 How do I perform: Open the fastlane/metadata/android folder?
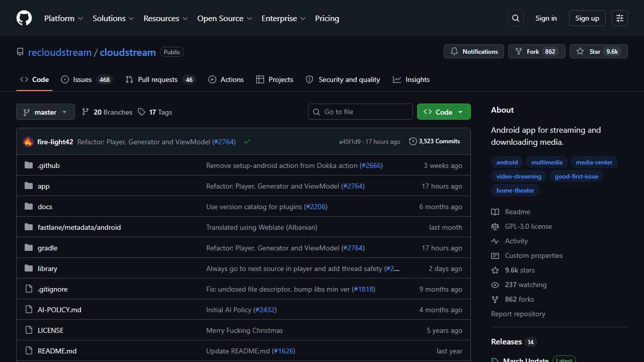coord(79,227)
